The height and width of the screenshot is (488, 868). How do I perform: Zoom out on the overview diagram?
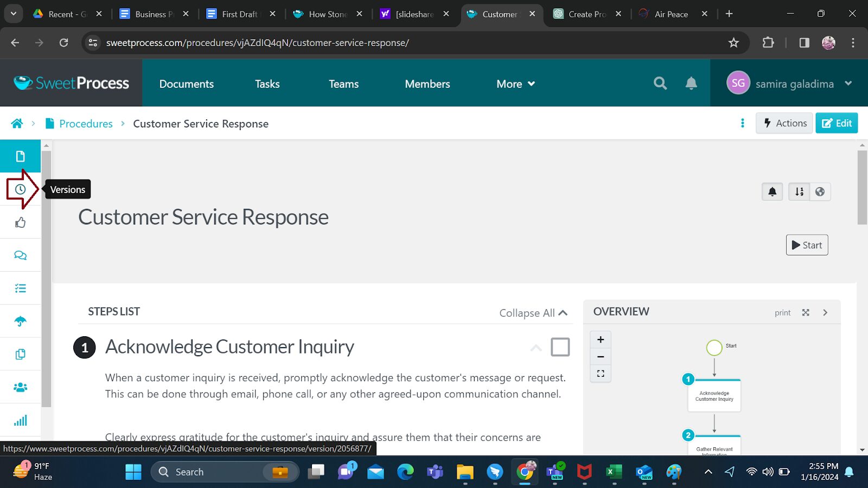pos(601,357)
